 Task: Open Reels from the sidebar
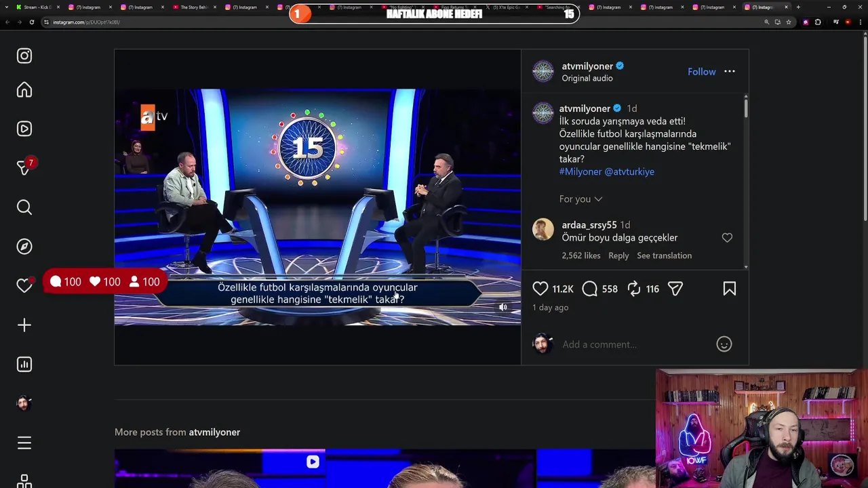24,129
